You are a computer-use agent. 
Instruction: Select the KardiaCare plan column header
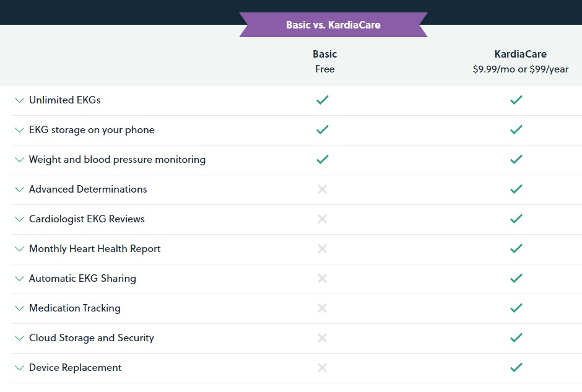point(520,54)
